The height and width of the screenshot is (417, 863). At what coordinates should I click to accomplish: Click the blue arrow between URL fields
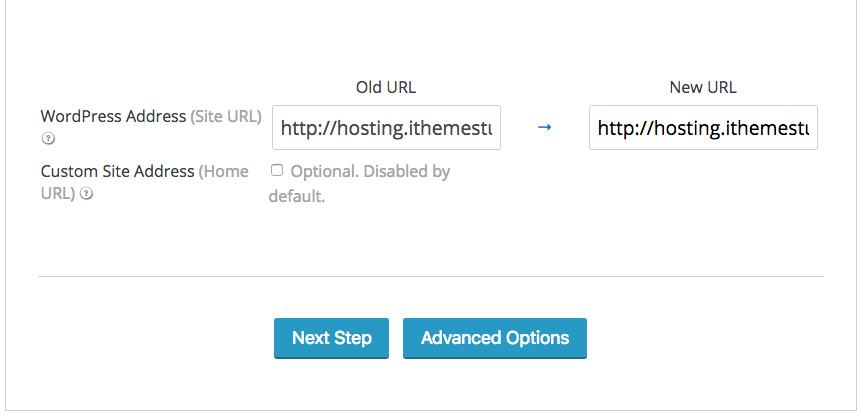pos(544,128)
